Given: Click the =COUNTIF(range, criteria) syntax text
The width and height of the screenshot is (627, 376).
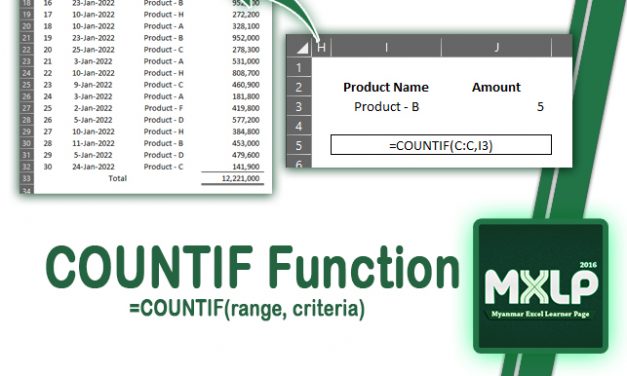Looking at the screenshot, I should click(247, 308).
